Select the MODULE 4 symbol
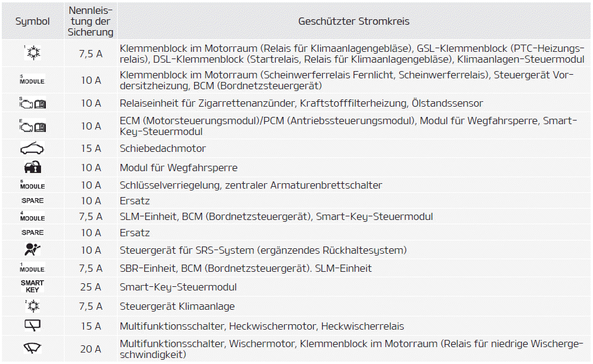Viewport: 593px width, 364px height. tap(32, 216)
